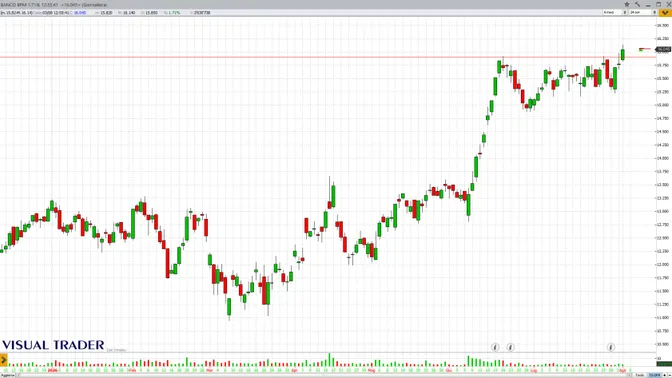672x378 pixels.
Task: Click the up arrow button at bottom-right
Action: 665,375
